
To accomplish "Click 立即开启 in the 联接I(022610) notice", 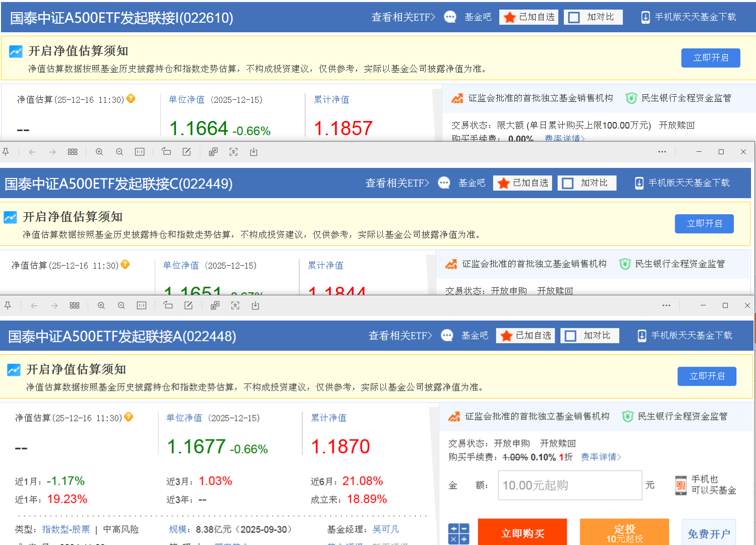I will click(x=711, y=58).
